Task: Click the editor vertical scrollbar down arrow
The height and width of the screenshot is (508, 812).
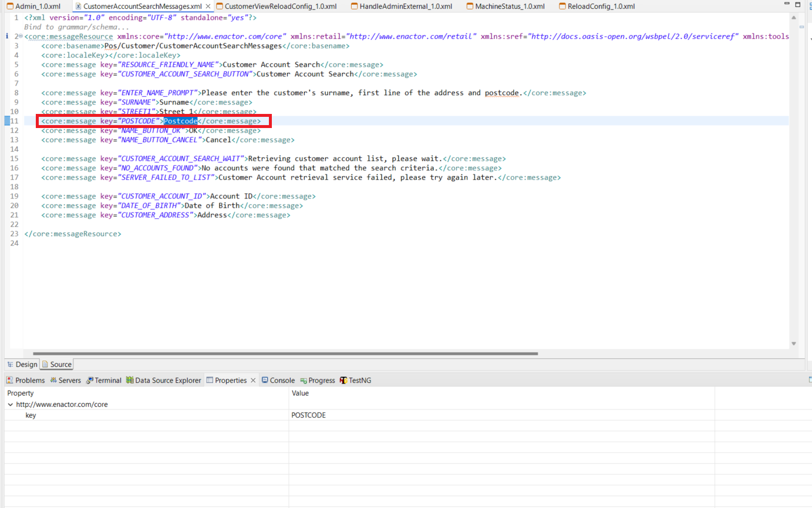Action: coord(794,344)
